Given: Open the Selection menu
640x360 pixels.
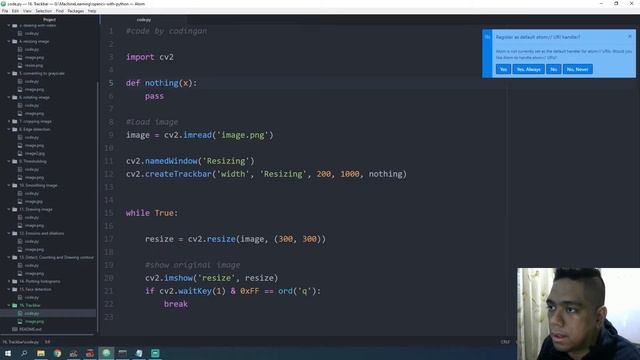Looking at the screenshot, I should tap(43, 11).
